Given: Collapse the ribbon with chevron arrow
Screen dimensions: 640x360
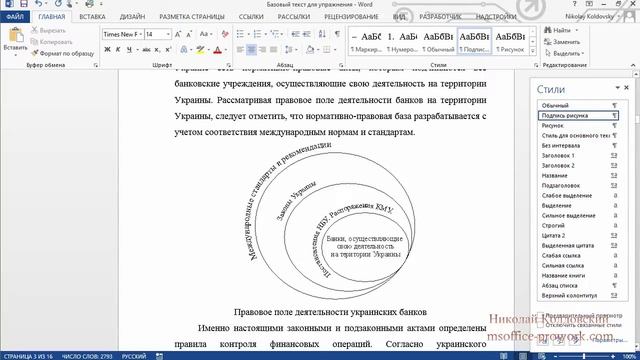Looking at the screenshot, I should point(633,65).
